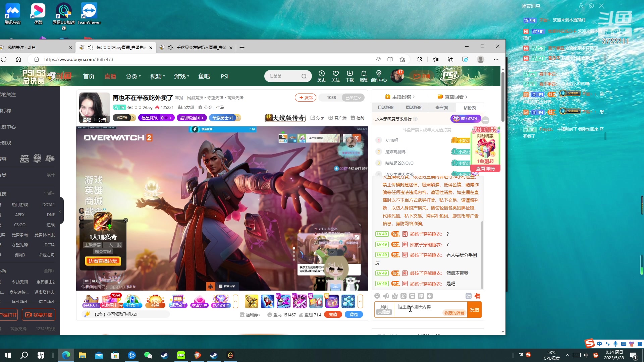Viewport: 644px width, 362px height.
Task: Switch to 贵宾(6) tab
Action: click(x=442, y=108)
